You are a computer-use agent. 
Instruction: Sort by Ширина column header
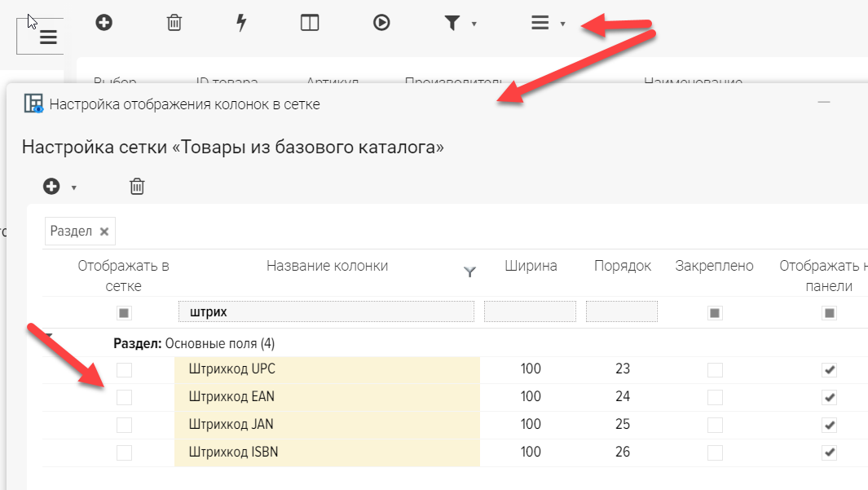[531, 266]
